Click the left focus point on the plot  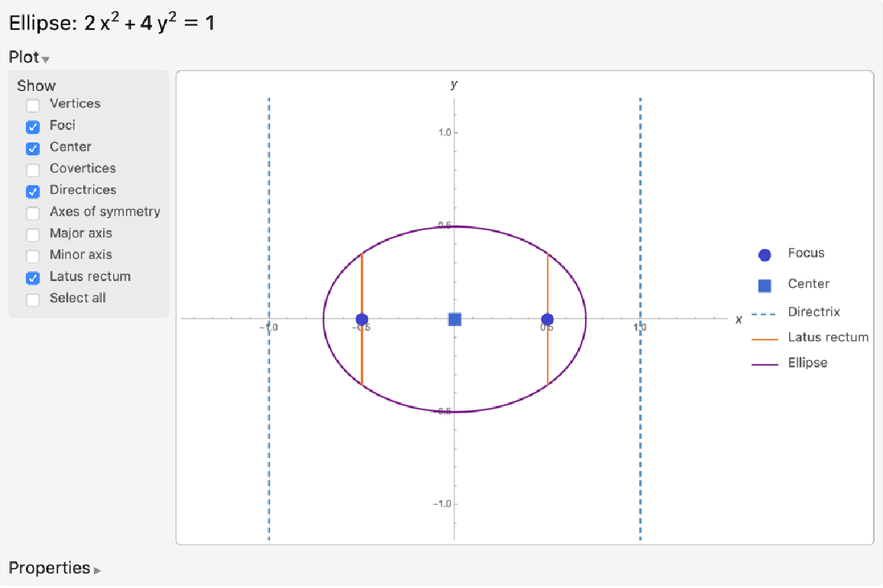[362, 319]
